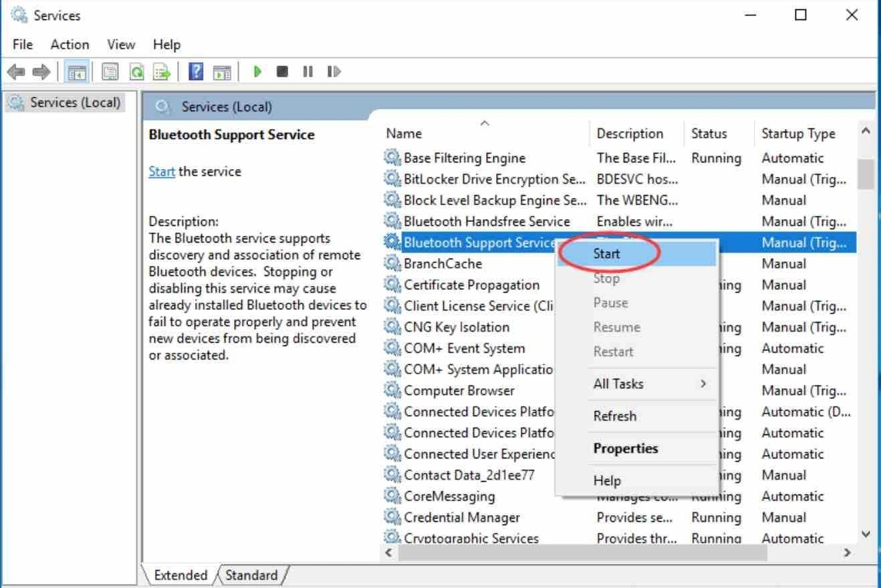Click the vertical scrollbar up arrow
881x588 pixels.
866,131
